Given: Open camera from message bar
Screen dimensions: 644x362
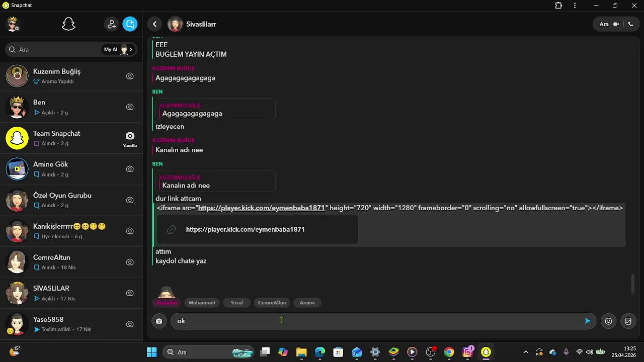Looking at the screenshot, I should 159,321.
